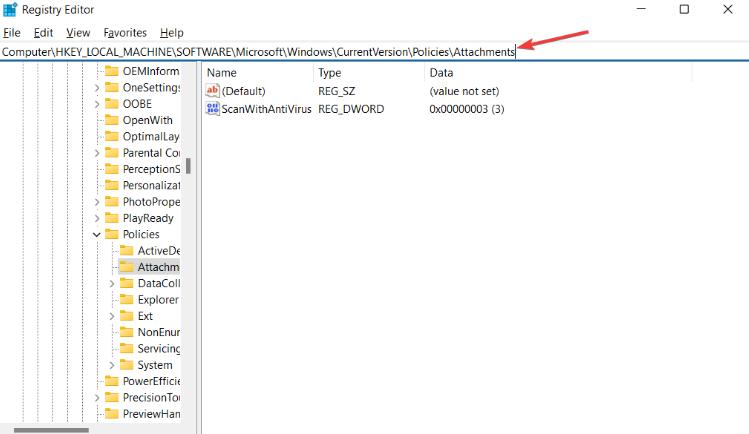Minimize the Registry Editor window
This screenshot has width=749, height=434.
(x=641, y=9)
